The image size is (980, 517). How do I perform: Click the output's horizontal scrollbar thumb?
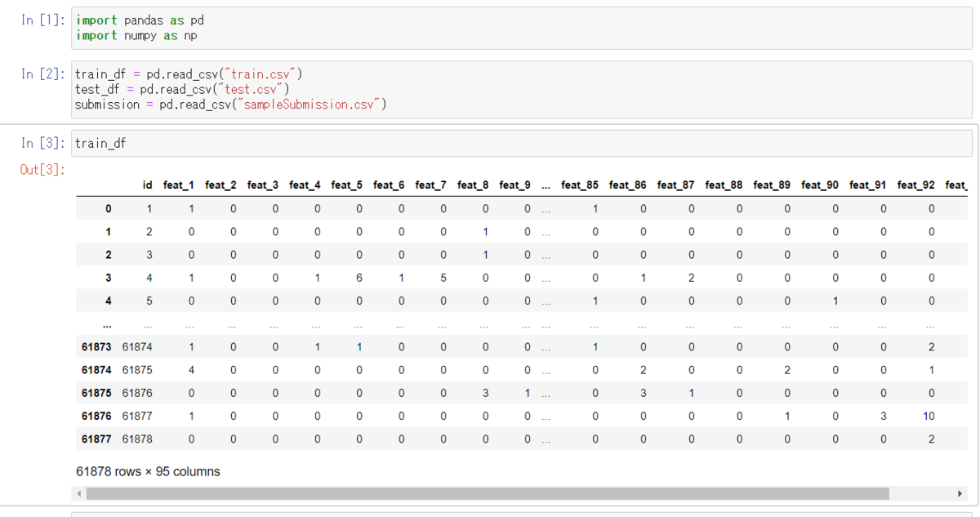click(x=487, y=494)
